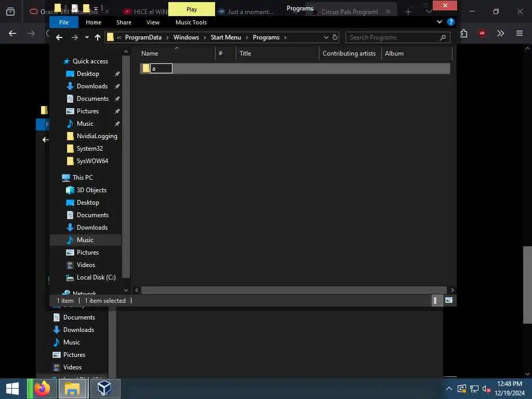This screenshot has height=399, width=532.
Task: Open Local Disk (C:)
Action: [x=96, y=277]
